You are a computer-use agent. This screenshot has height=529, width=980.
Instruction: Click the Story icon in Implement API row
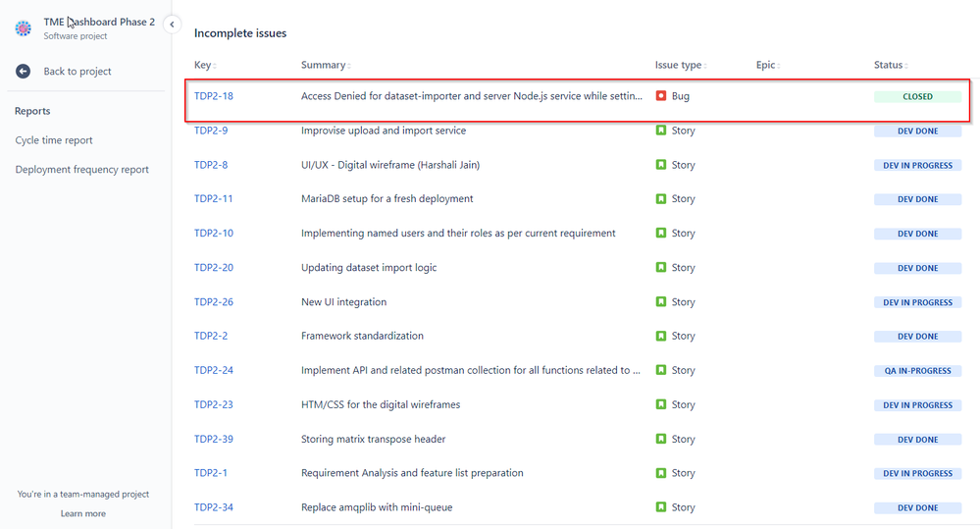pos(660,370)
